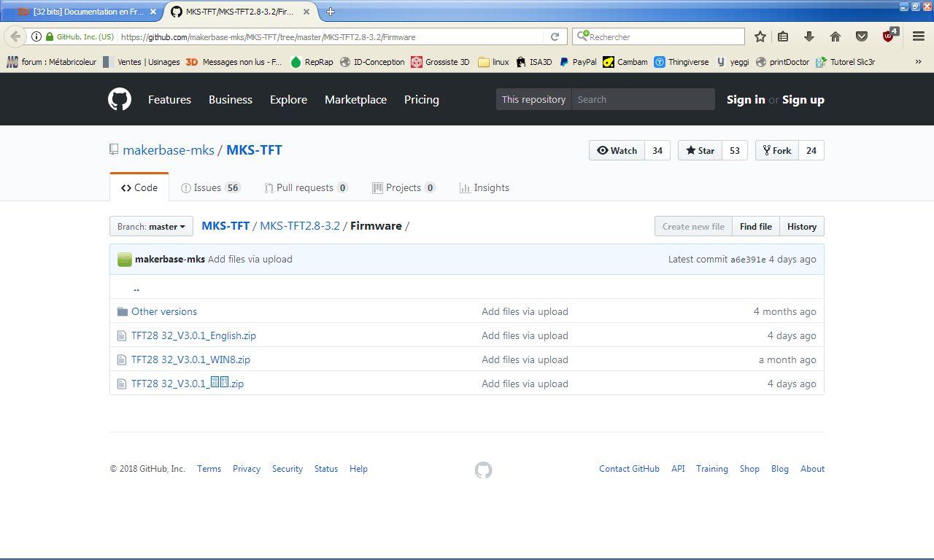Viewport: 934px width, 560px height.
Task: Open the Thingiverse bookmark
Action: (x=682, y=62)
